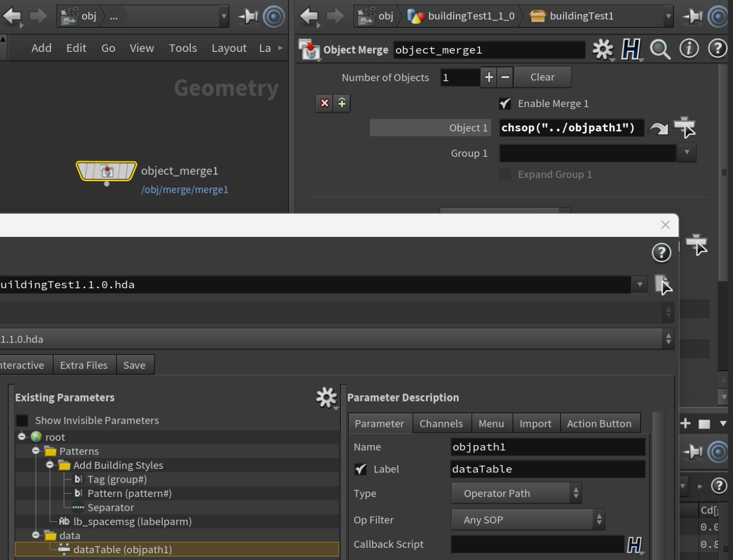Viewport: 733px width, 560px height.
Task: Select dataTable (objpath1) parameter row
Action: click(177, 549)
